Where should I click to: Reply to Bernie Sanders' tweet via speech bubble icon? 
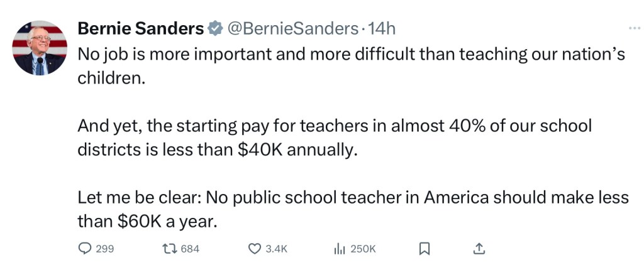coord(85,249)
